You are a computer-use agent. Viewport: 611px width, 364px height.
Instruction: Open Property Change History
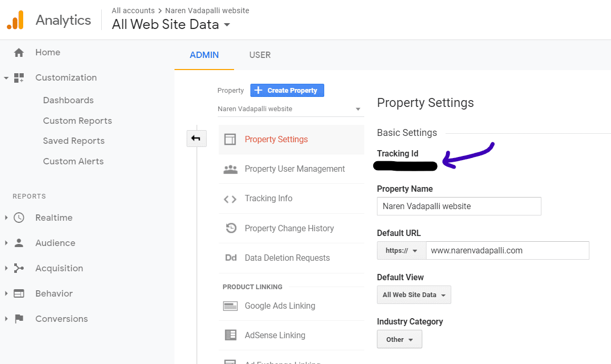tap(292, 228)
